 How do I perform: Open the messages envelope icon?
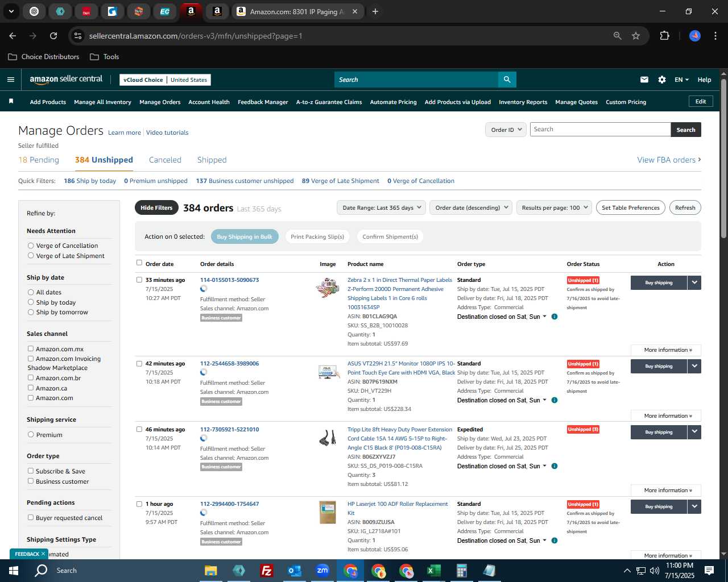click(644, 80)
